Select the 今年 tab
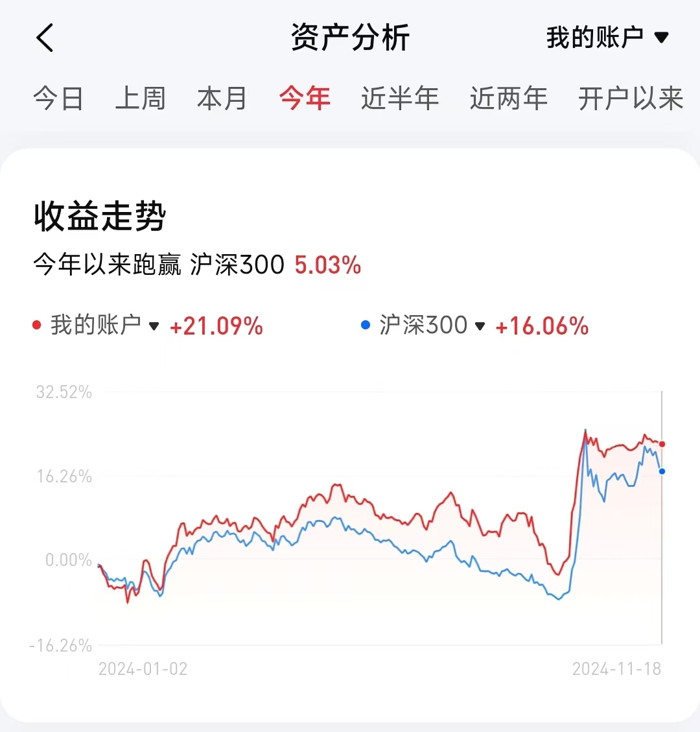700x732 pixels. point(305,99)
